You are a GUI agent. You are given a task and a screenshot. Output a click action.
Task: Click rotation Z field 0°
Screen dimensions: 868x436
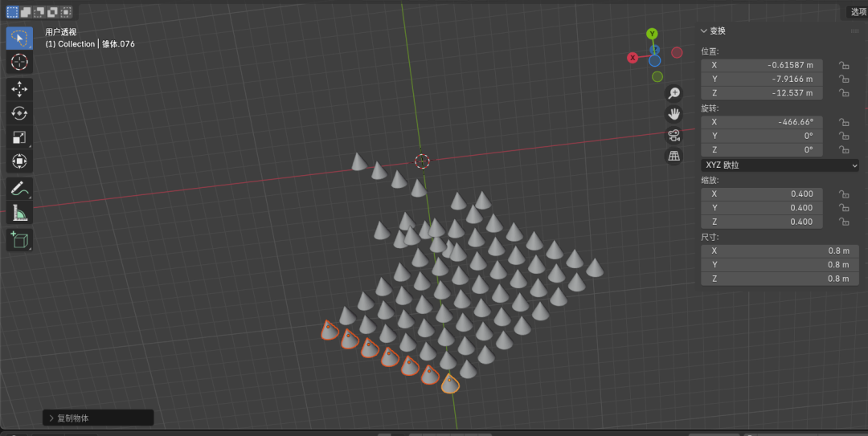762,150
